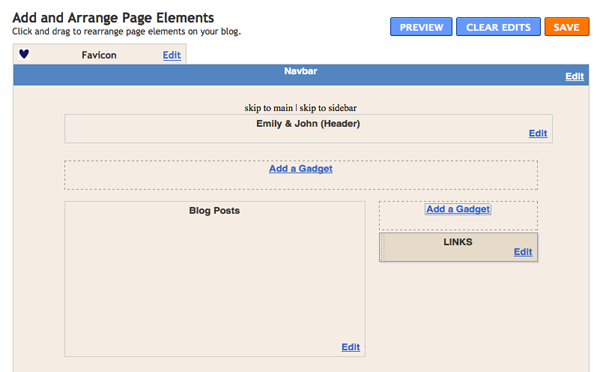Click the skip to main text

[x=269, y=108]
